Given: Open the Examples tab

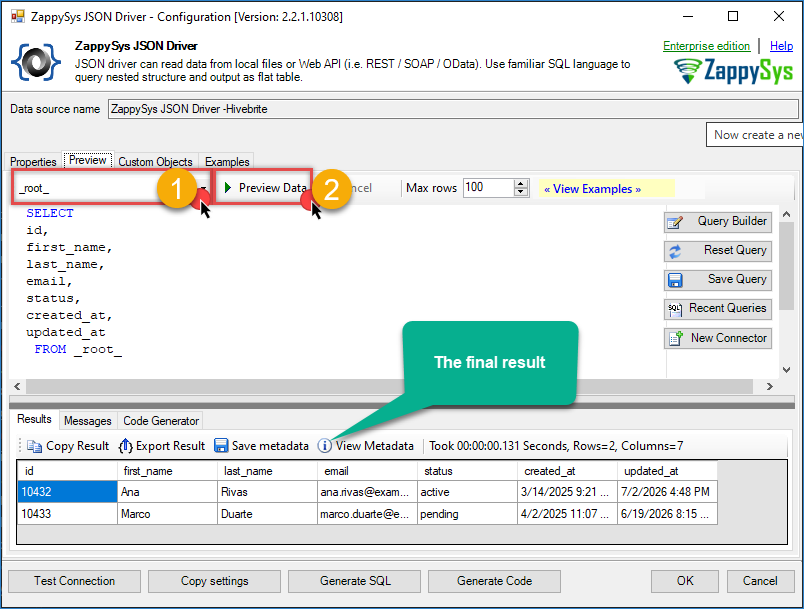Looking at the screenshot, I should point(227,162).
